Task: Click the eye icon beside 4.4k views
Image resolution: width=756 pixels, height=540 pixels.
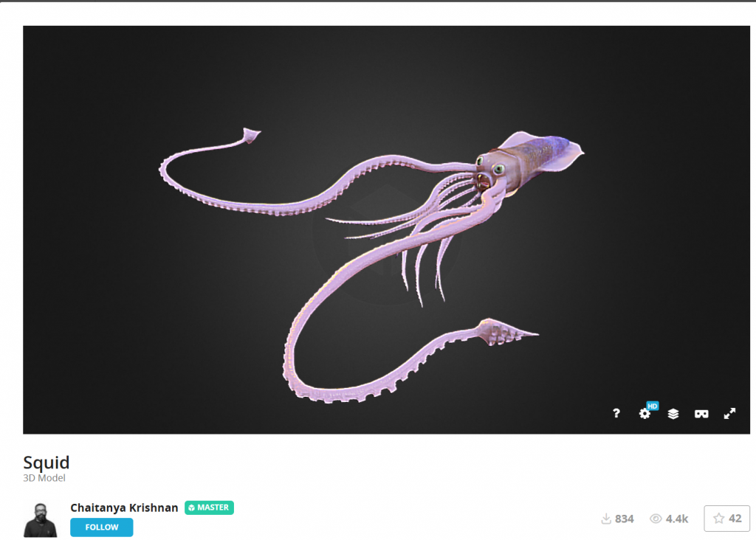Action: coord(656,519)
